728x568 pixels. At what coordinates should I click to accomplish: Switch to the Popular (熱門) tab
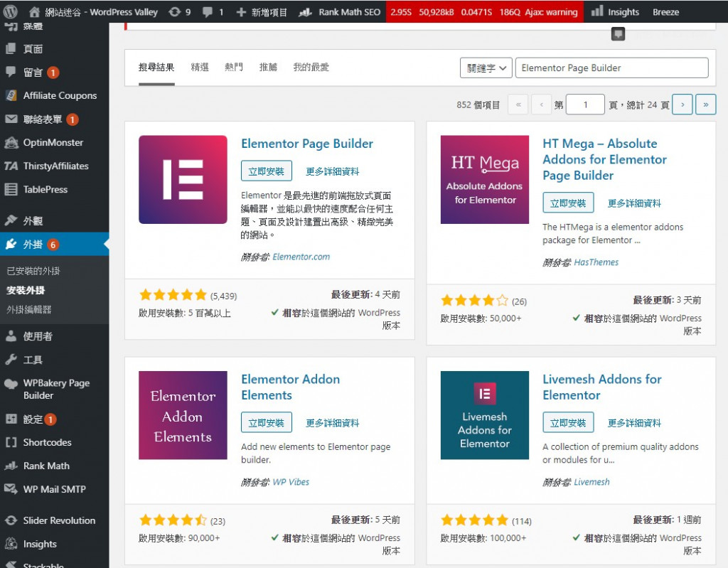coord(234,68)
